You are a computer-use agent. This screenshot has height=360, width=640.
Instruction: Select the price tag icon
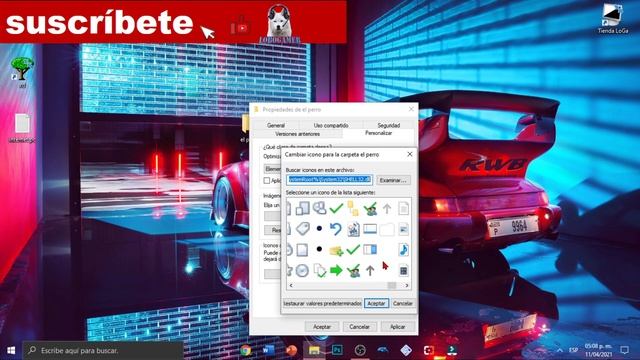point(302,229)
